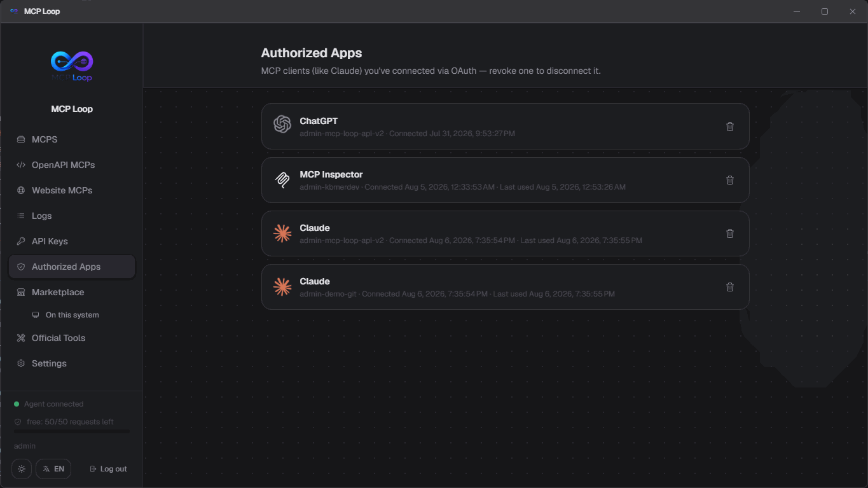Click the MCP Inspector logo icon
Image resolution: width=868 pixels, height=488 pixels.
coord(282,180)
